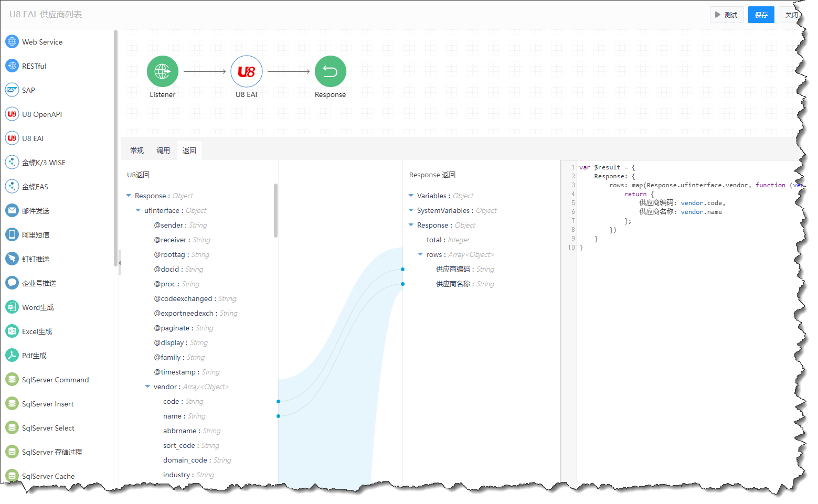Select the Excel生成 icon
Viewport: 818px width, 504px height.
pyautogui.click(x=12, y=331)
